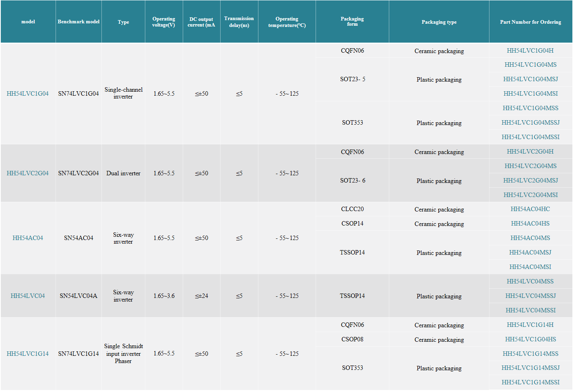The height and width of the screenshot is (392, 574).
Task: Click part number HH54AC04HS
Action: (530, 224)
